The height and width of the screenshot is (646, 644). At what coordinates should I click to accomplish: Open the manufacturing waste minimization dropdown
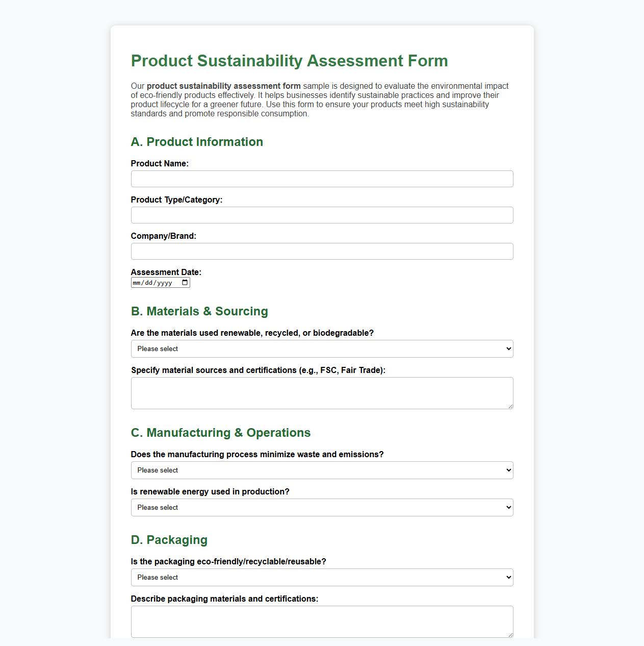(x=322, y=470)
